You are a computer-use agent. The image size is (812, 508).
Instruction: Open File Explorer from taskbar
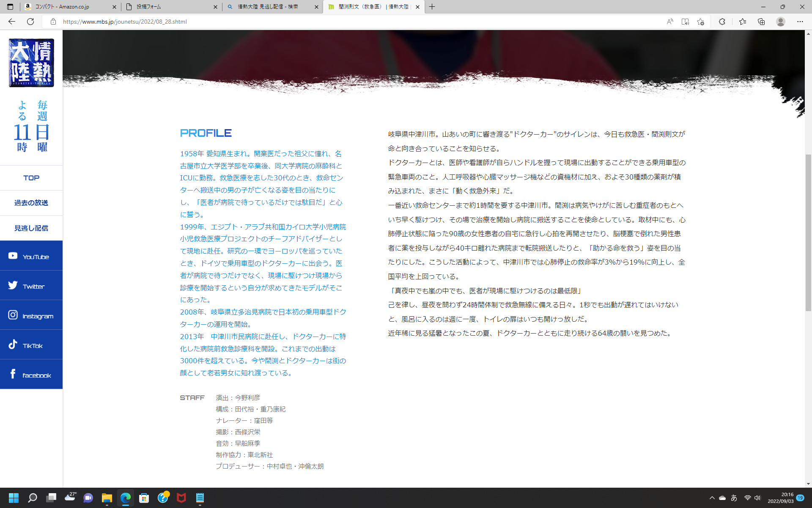click(107, 498)
